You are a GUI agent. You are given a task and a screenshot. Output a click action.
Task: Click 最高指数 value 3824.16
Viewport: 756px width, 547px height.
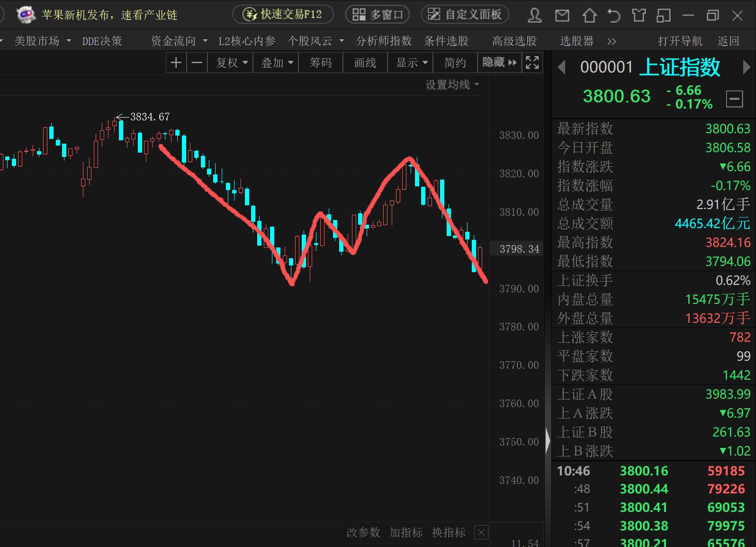coord(728,242)
